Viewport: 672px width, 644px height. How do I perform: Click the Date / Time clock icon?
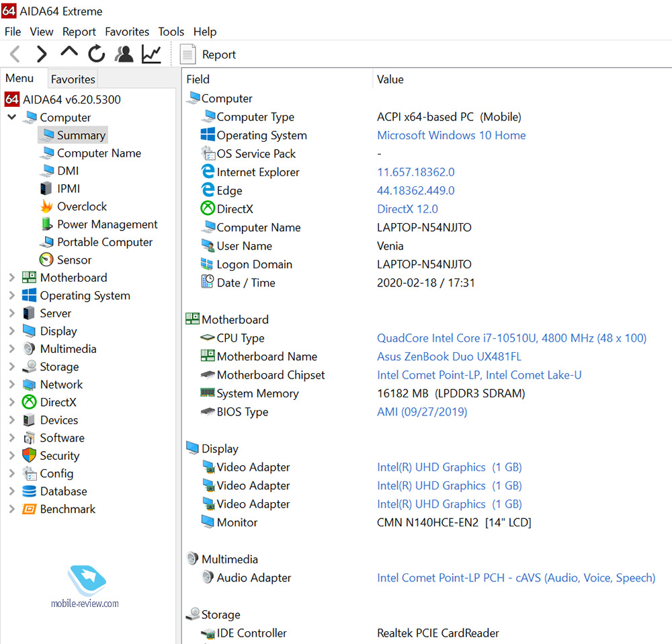[x=208, y=282]
